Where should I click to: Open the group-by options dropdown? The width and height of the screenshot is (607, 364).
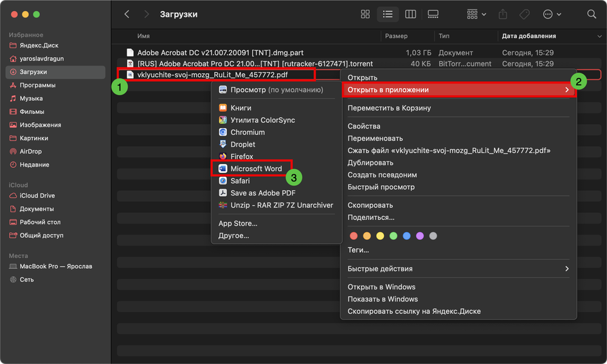click(x=476, y=14)
